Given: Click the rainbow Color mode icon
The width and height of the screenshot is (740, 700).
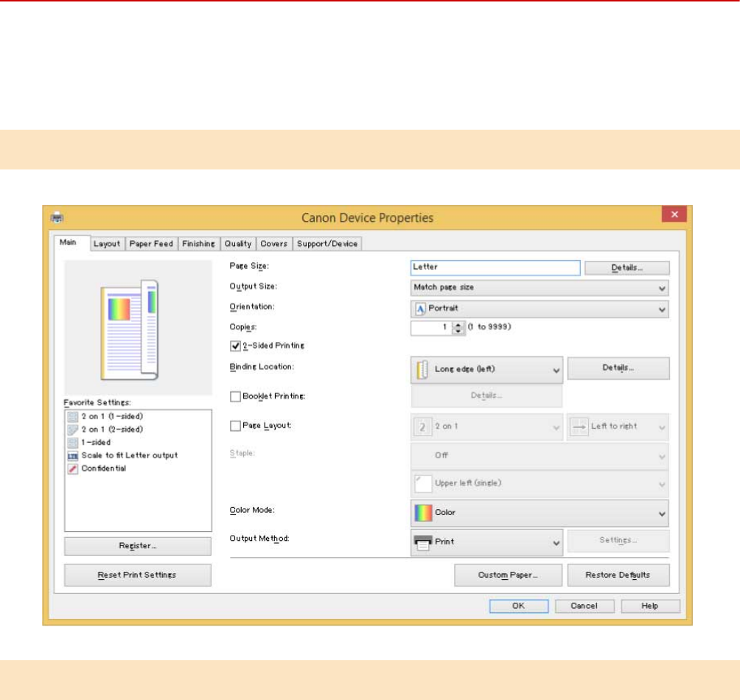Looking at the screenshot, I should pyautogui.click(x=423, y=513).
